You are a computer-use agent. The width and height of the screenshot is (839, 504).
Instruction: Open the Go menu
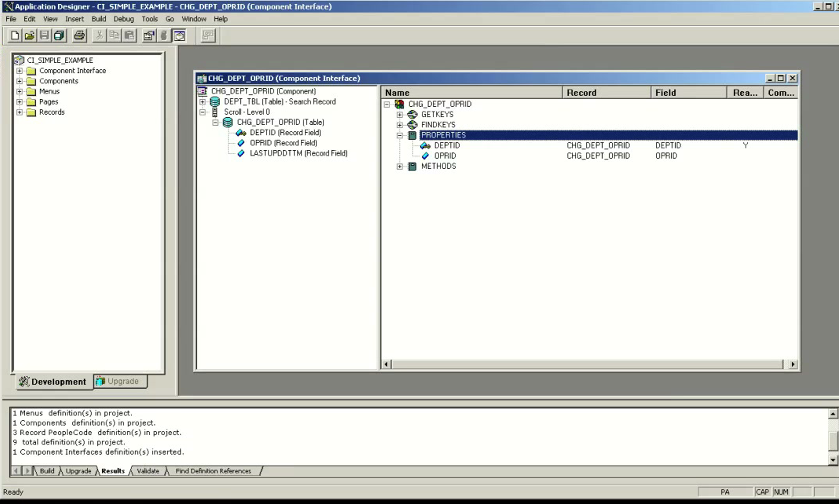(170, 19)
